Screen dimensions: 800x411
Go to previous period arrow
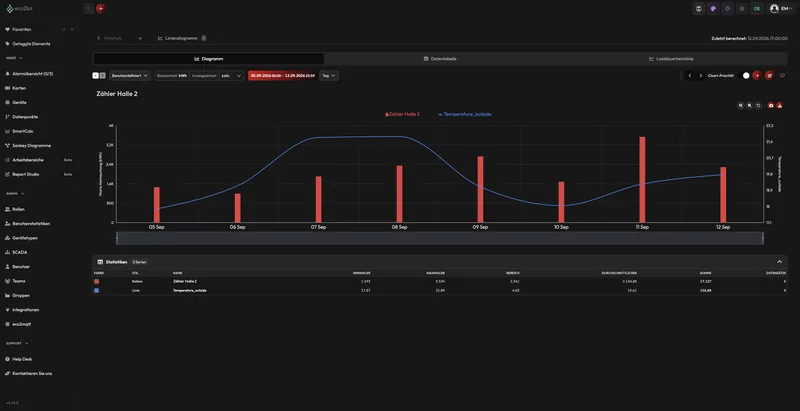coord(690,75)
